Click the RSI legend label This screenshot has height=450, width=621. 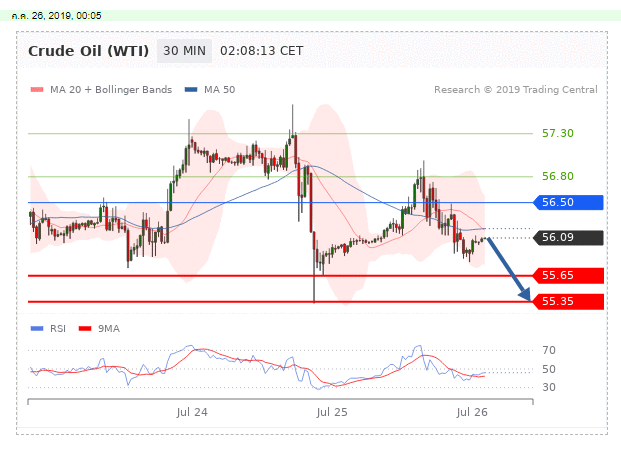coord(58,328)
